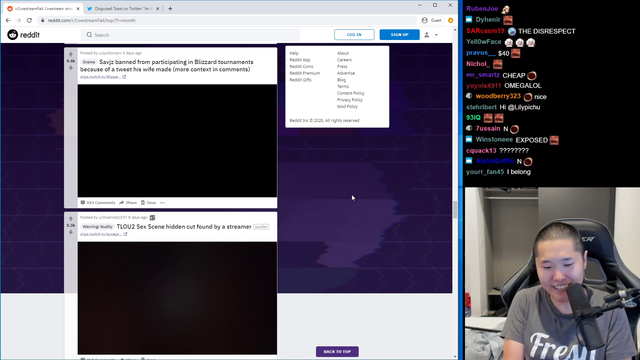
Task: Go back using the browser back arrow
Action: click(x=8, y=20)
